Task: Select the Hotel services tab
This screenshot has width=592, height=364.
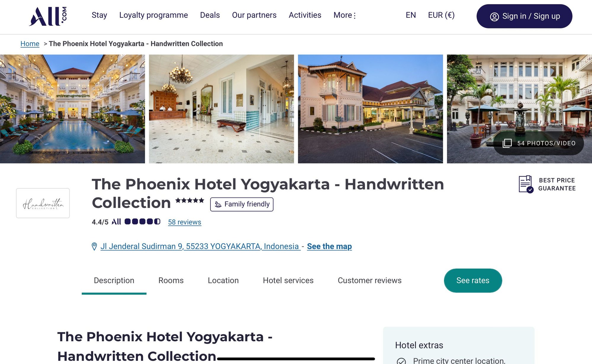Action: tap(288, 280)
